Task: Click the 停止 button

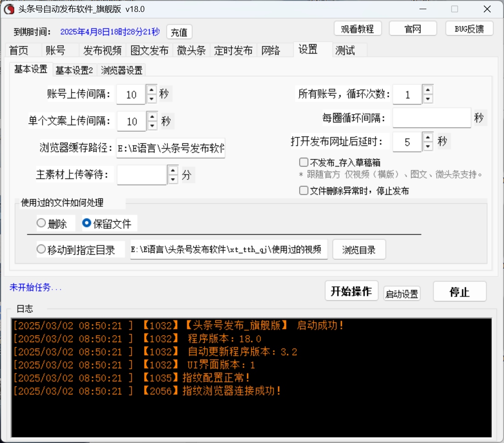Action: pos(459,292)
